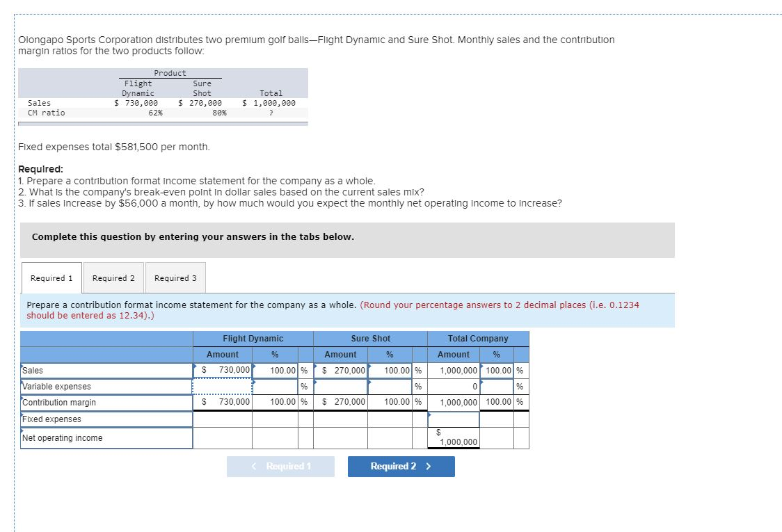The height and width of the screenshot is (532, 782).
Task: Click Flight Dynamic variable expenses percent field
Action: point(276,387)
